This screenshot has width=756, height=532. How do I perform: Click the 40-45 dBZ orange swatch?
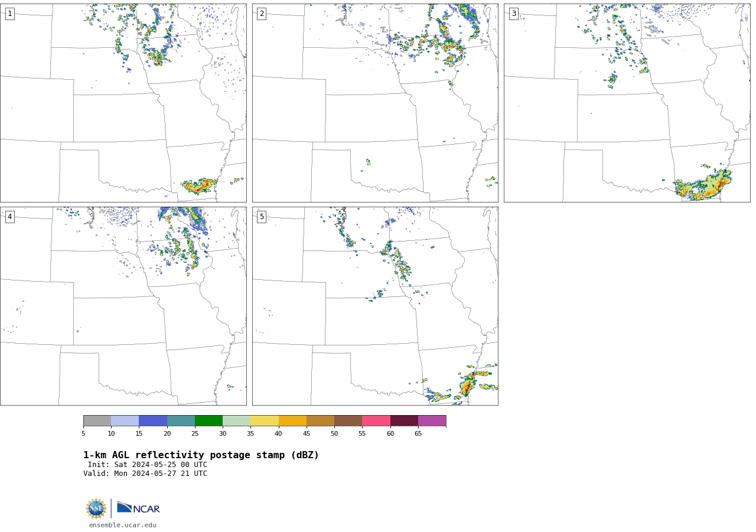pos(292,421)
